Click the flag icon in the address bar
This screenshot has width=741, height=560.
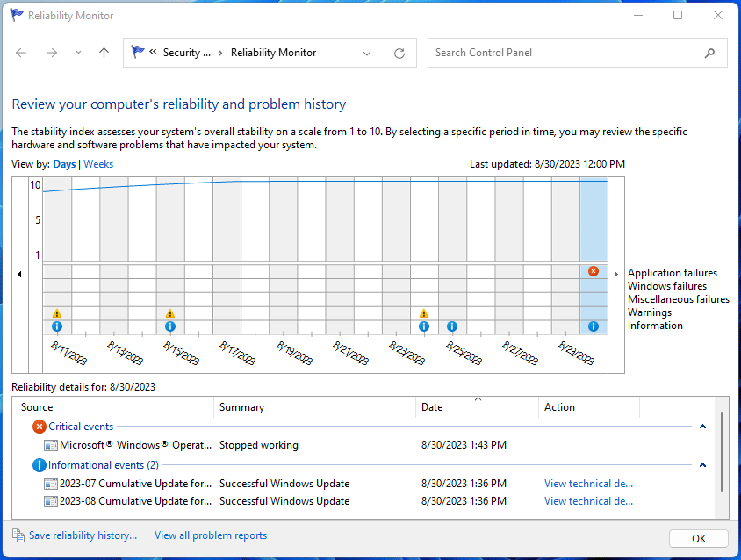138,52
